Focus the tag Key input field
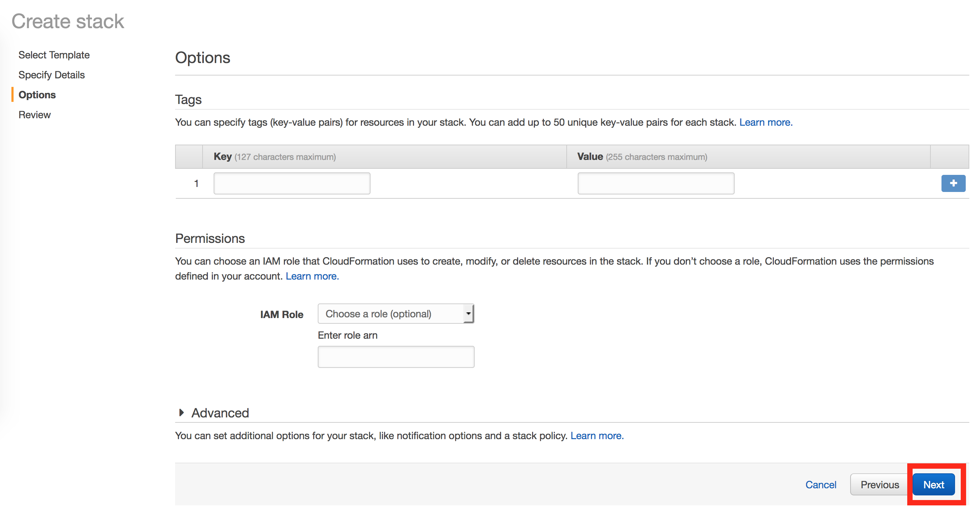 (292, 183)
